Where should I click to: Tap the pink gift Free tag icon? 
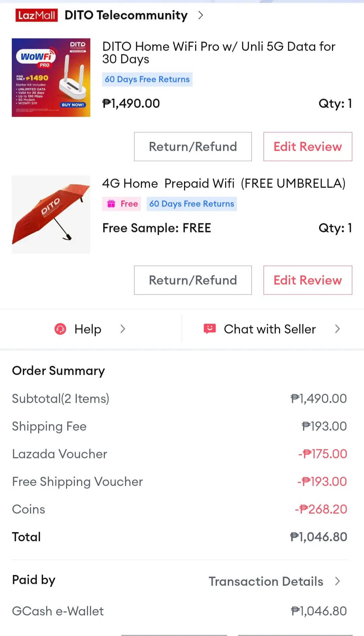coord(111,204)
